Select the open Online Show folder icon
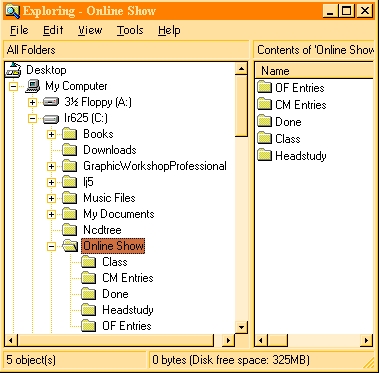The width and height of the screenshot is (379, 374). 70,246
